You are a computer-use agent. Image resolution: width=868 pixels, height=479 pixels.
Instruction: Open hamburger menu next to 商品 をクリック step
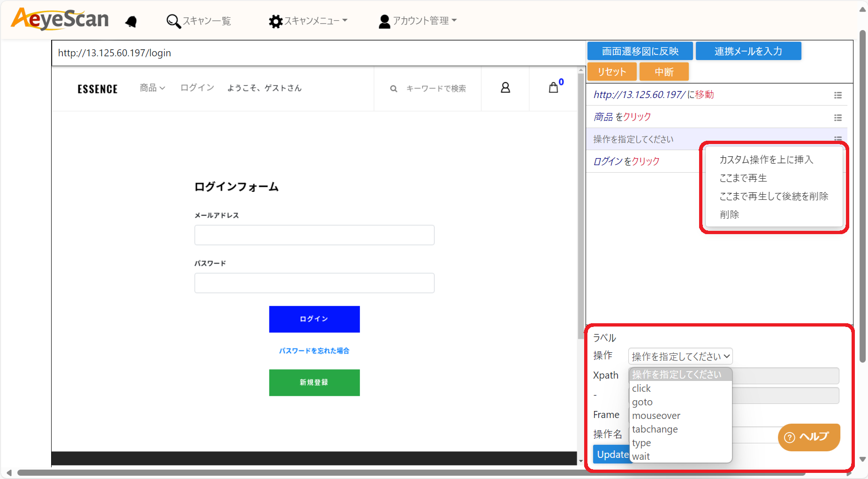pos(838,118)
